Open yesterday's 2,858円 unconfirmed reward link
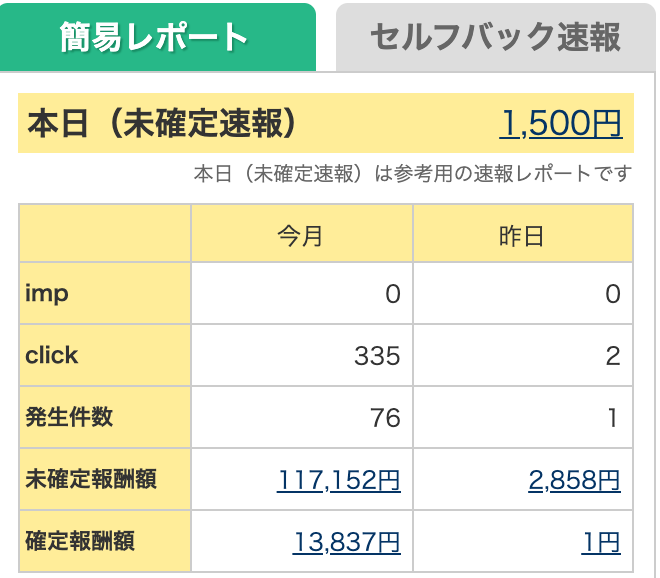The height and width of the screenshot is (578, 660). pyautogui.click(x=574, y=480)
